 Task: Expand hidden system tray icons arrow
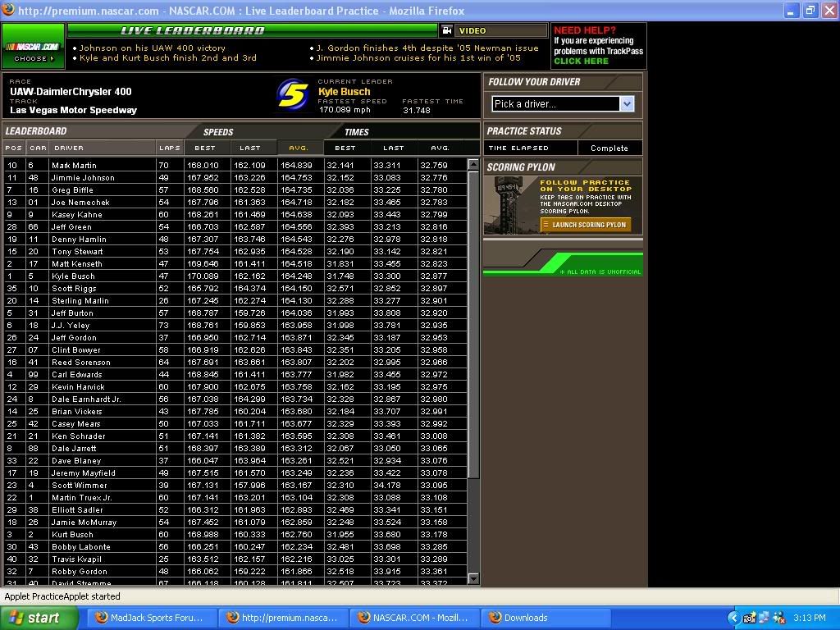[733, 619]
